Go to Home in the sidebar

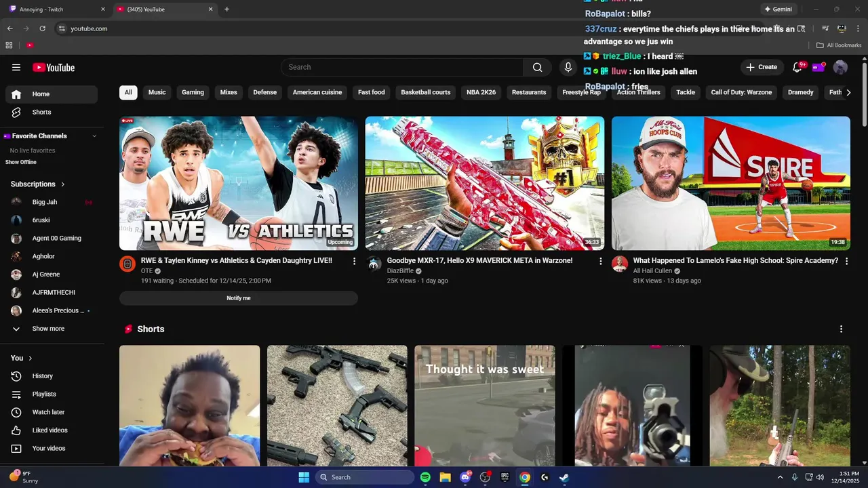pos(52,94)
